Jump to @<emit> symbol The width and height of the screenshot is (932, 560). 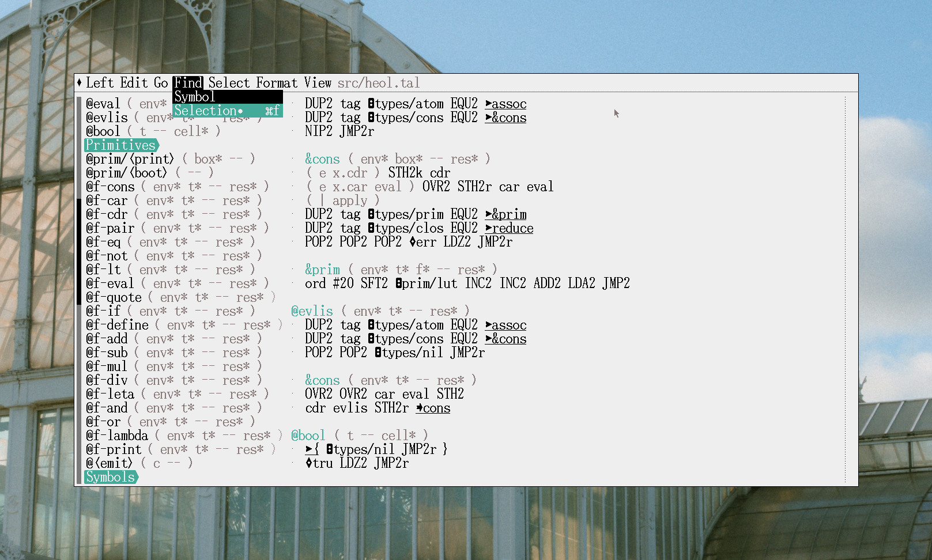(109, 463)
